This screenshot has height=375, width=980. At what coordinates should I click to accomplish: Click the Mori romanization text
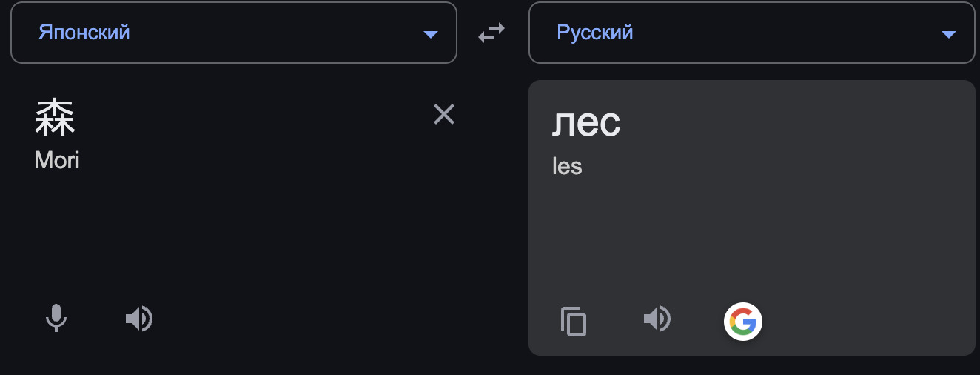click(57, 160)
